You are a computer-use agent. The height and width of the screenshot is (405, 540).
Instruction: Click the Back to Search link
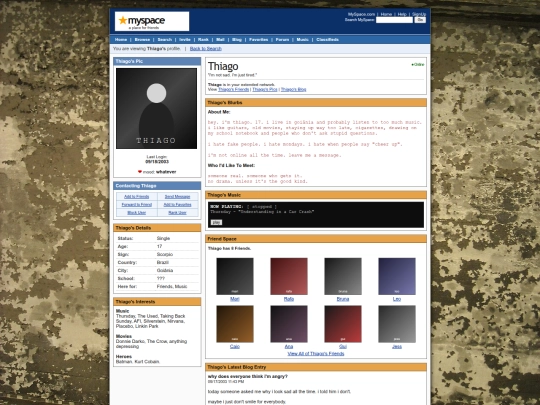(206, 49)
